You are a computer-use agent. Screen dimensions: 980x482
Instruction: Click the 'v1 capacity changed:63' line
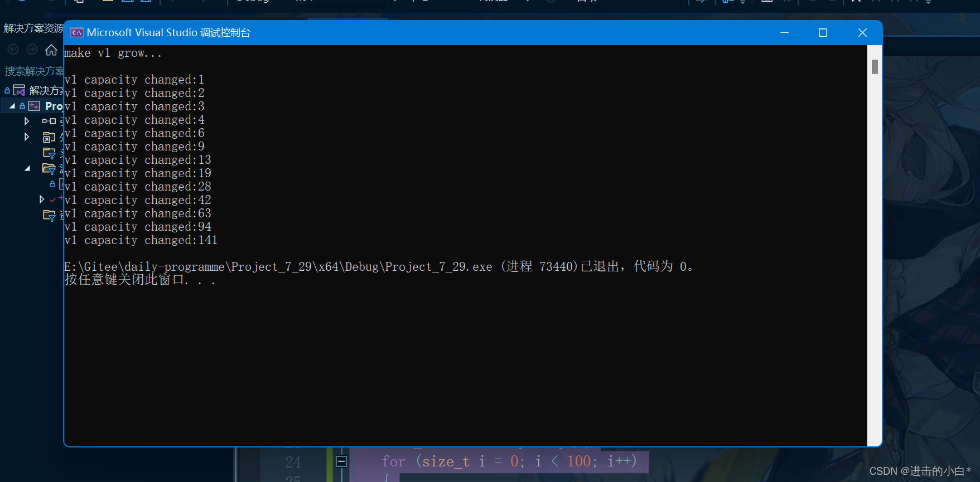[138, 213]
